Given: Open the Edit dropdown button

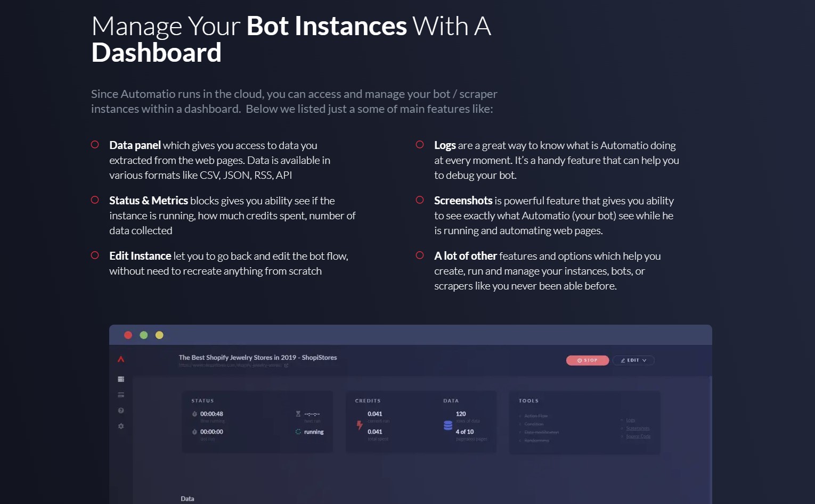Looking at the screenshot, I should click(633, 360).
